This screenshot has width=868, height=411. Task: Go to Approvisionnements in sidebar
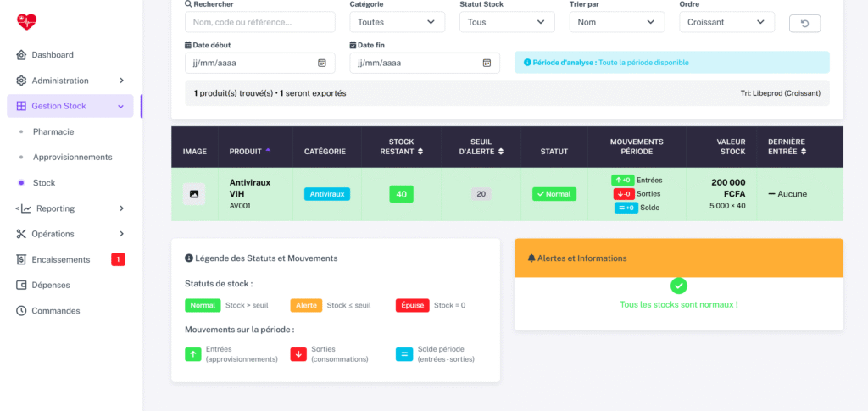[x=72, y=158]
